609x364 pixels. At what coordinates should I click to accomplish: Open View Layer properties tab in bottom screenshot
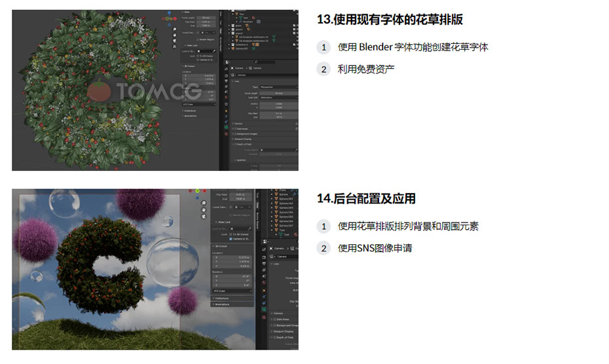(264, 270)
